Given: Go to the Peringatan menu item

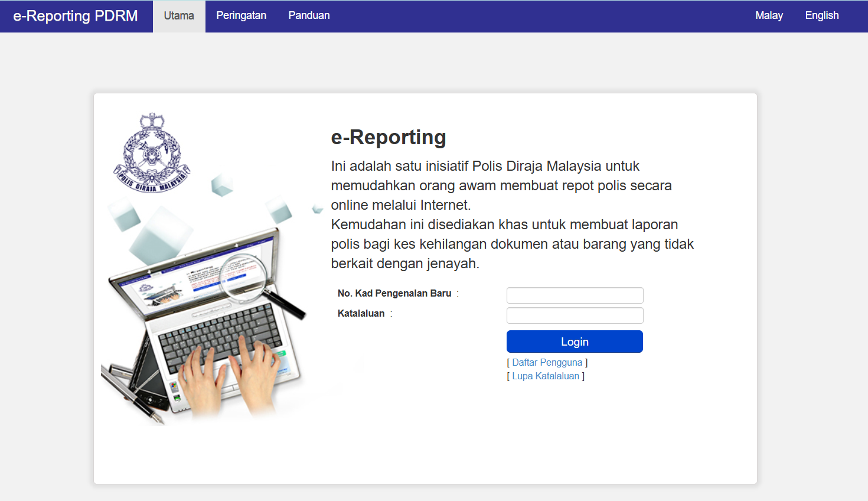Looking at the screenshot, I should point(241,16).
